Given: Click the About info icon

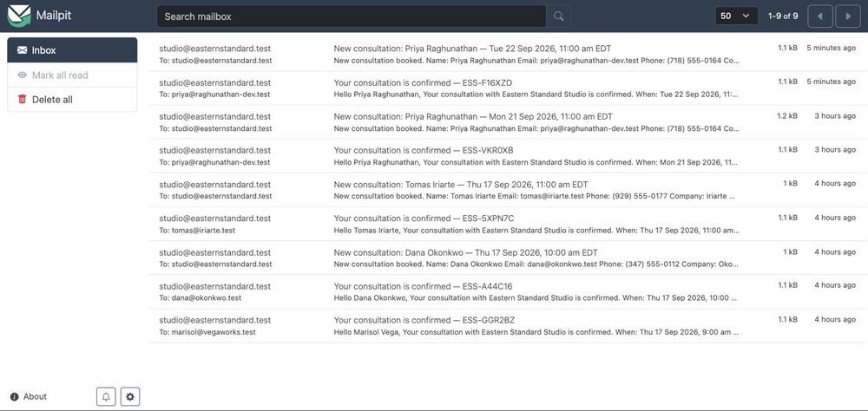Looking at the screenshot, I should (15, 396).
